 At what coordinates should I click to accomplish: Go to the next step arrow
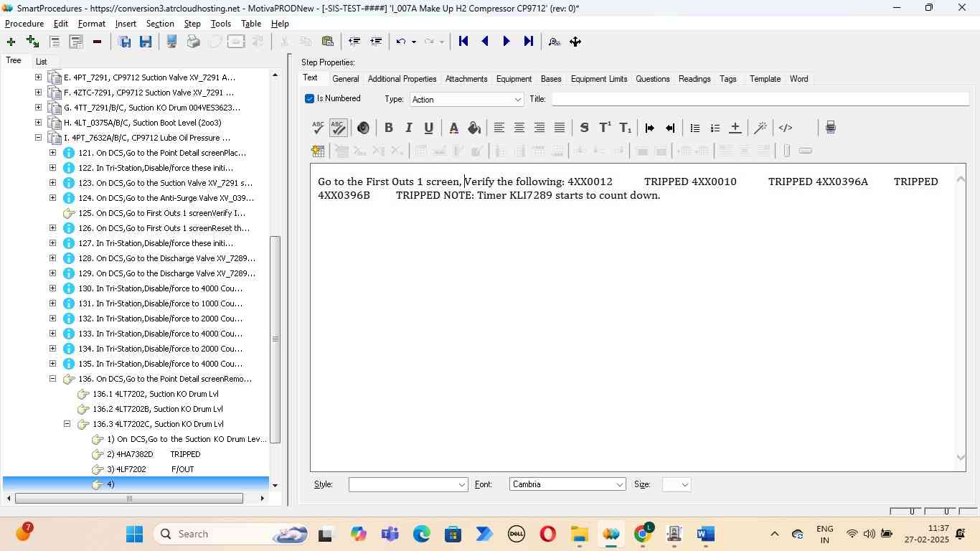click(507, 42)
